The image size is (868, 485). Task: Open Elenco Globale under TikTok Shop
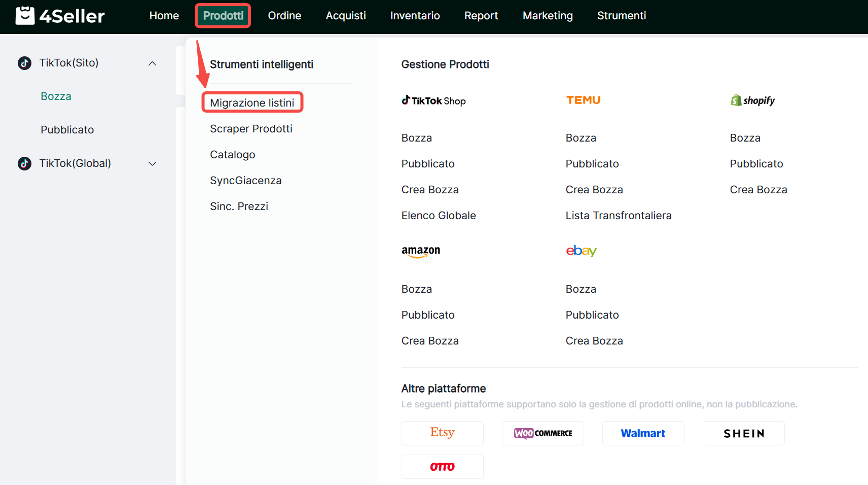click(x=439, y=216)
